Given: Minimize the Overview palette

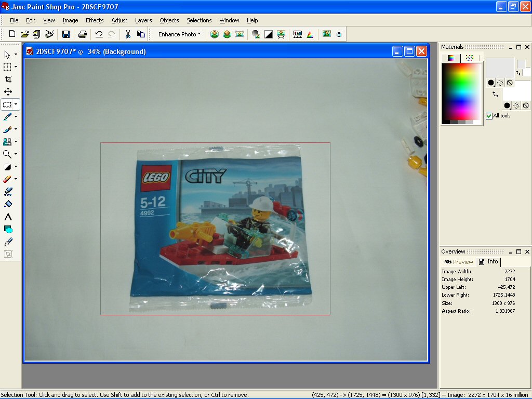Looking at the screenshot, I should pyautogui.click(x=511, y=252).
